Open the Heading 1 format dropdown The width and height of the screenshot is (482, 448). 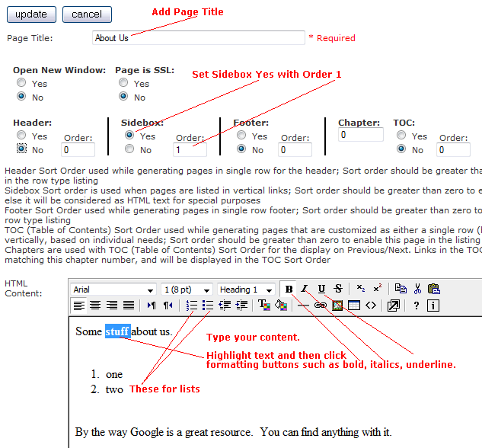coord(246,290)
